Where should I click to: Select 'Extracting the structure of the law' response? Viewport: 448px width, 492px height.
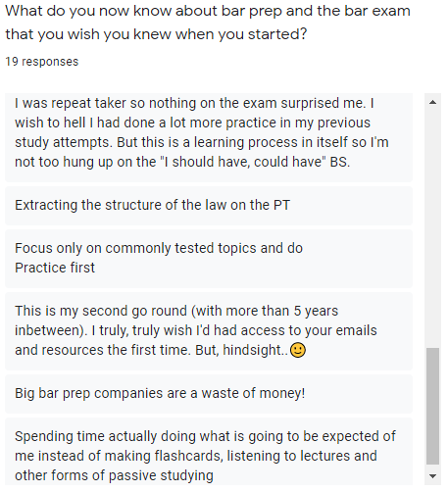click(x=209, y=206)
